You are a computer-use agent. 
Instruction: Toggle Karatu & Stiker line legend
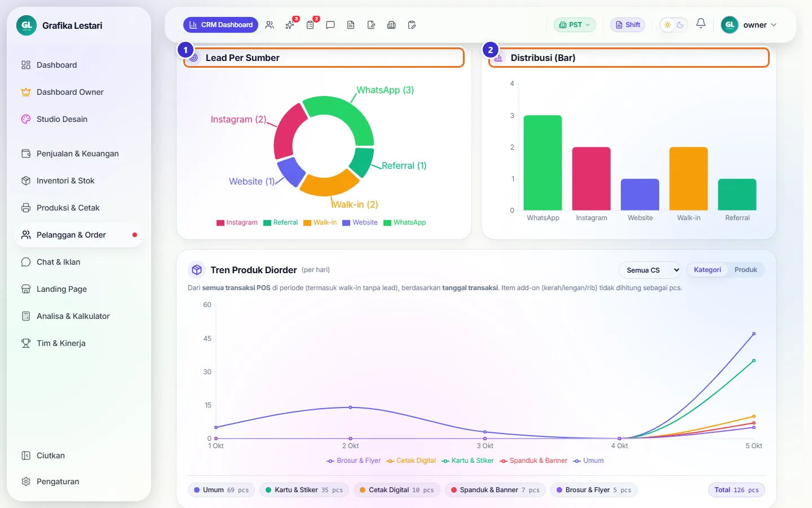(x=468, y=461)
